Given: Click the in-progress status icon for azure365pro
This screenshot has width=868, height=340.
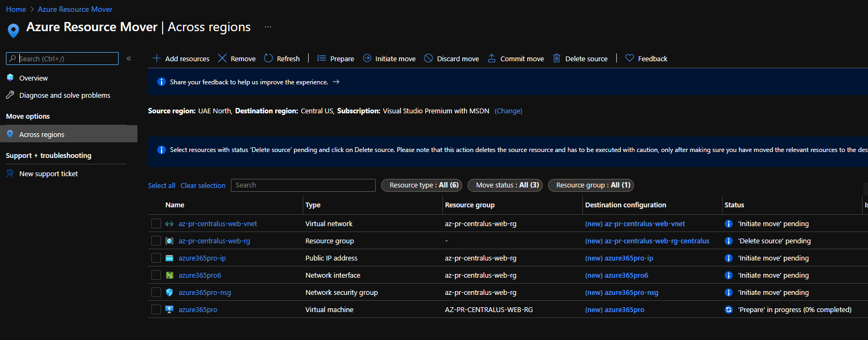Looking at the screenshot, I should point(728,310).
